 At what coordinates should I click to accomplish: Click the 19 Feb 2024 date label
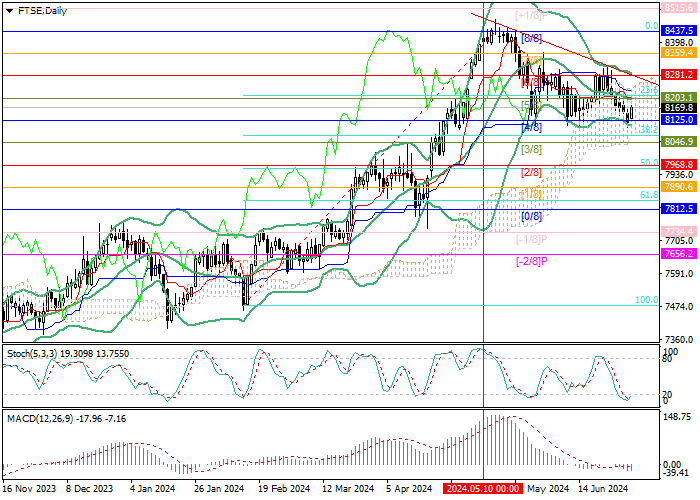(284, 489)
